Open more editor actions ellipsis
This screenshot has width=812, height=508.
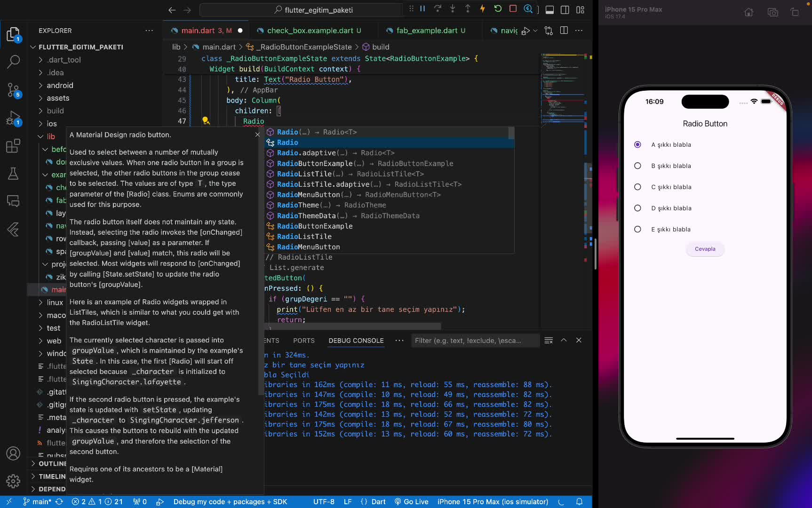pos(579,31)
